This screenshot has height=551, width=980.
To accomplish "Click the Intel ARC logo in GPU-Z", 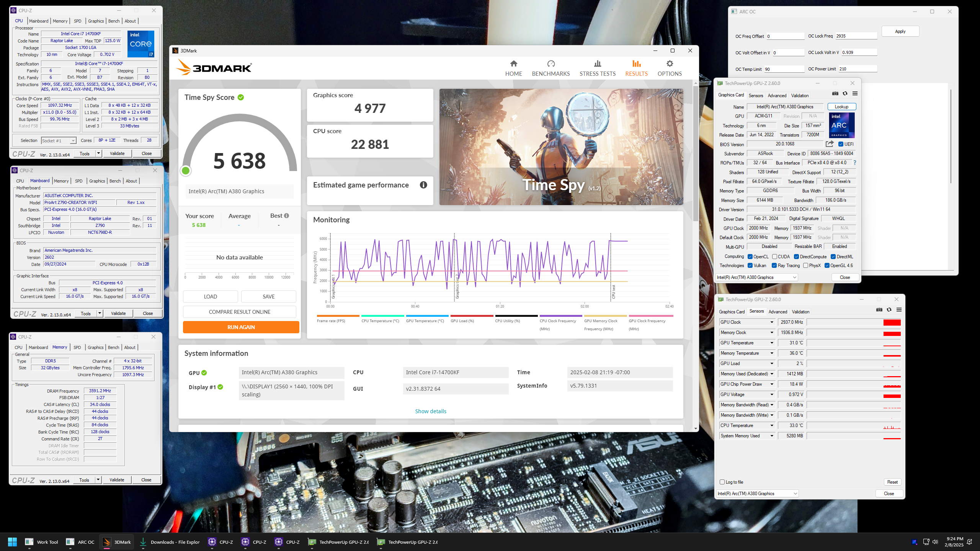I will coord(841,125).
